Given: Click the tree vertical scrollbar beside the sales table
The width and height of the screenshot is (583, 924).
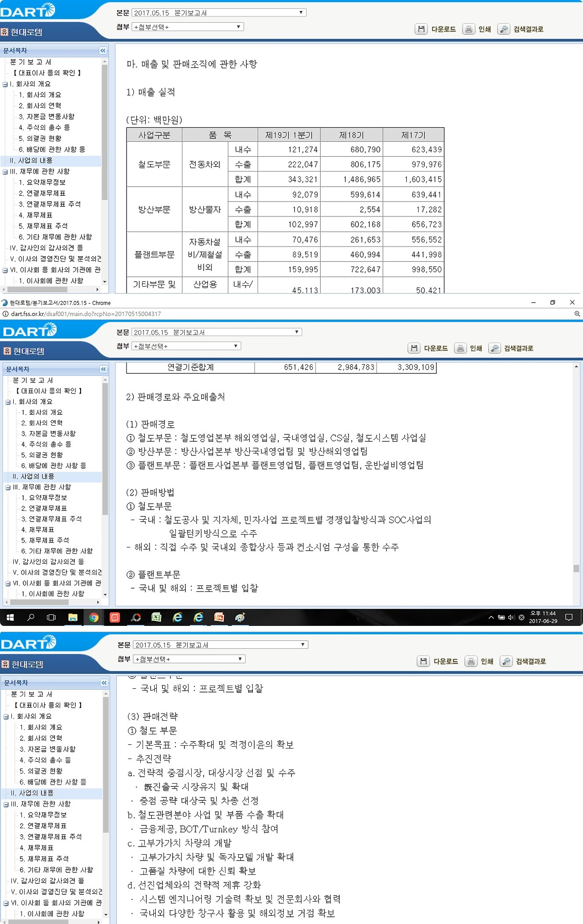Looking at the screenshot, I should [105, 132].
